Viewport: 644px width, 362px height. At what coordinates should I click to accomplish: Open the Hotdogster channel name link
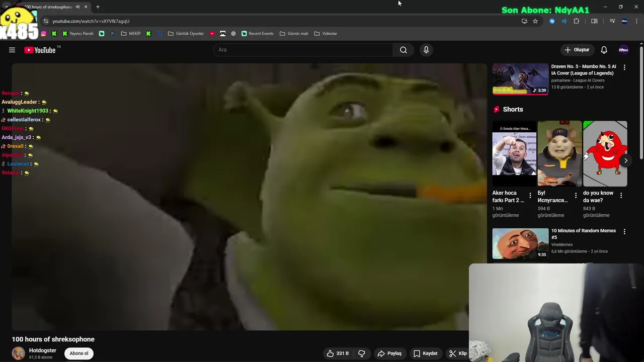point(43,350)
